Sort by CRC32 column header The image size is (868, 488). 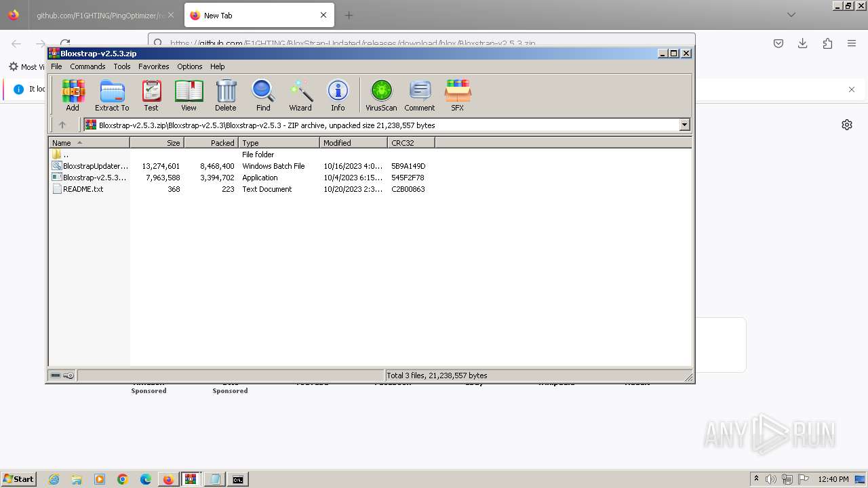pos(411,143)
